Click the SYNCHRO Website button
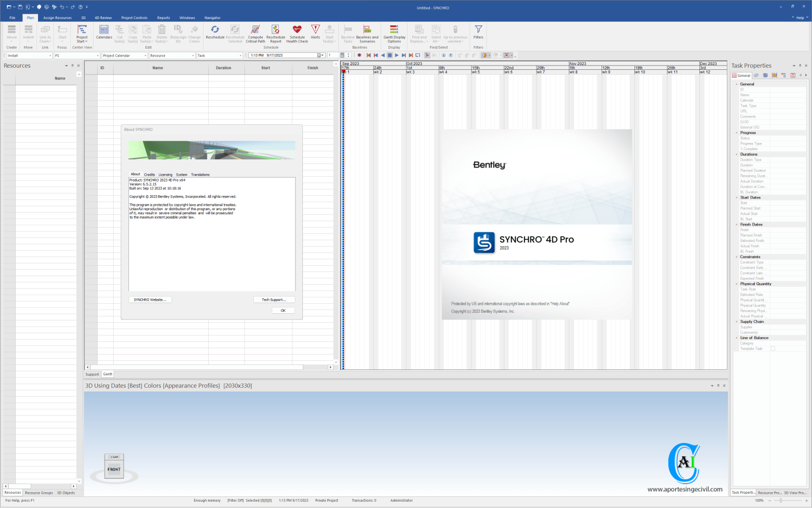 point(150,300)
